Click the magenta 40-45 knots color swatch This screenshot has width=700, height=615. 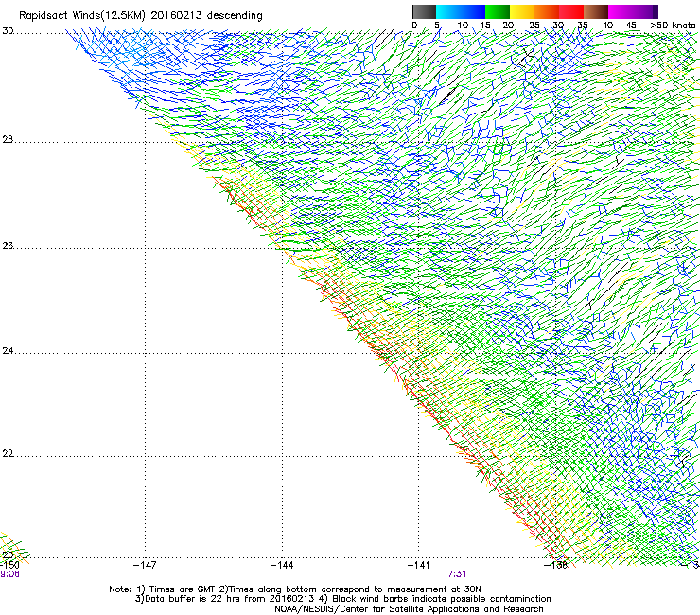[621, 11]
